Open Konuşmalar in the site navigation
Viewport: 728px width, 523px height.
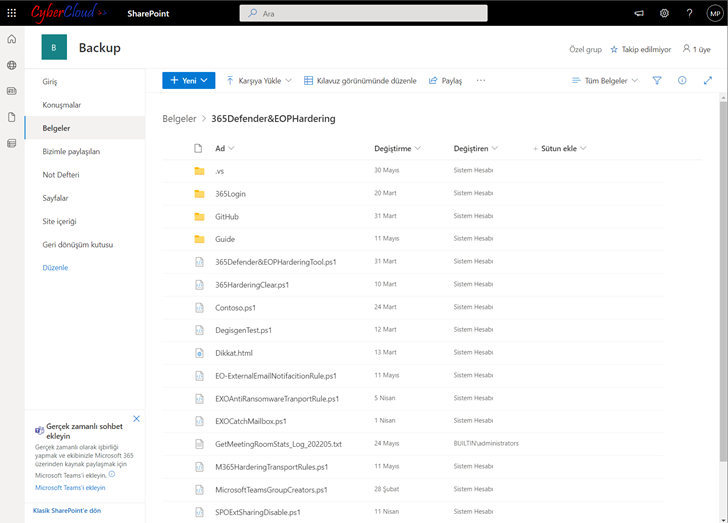pyautogui.click(x=62, y=105)
